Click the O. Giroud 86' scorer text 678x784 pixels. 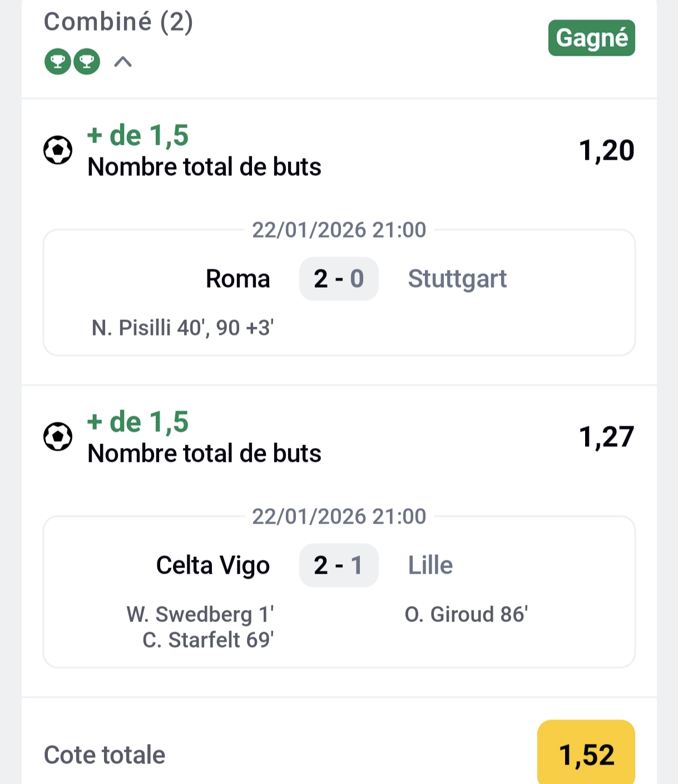466,615
